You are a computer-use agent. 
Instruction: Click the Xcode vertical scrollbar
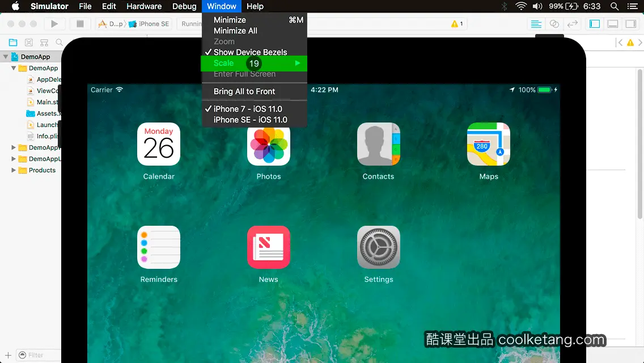click(x=640, y=144)
